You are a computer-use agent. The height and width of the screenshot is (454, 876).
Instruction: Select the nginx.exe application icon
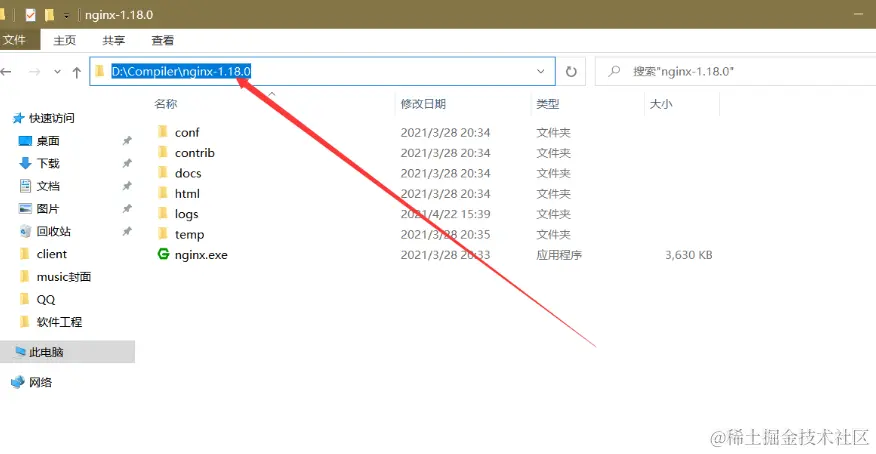click(163, 254)
